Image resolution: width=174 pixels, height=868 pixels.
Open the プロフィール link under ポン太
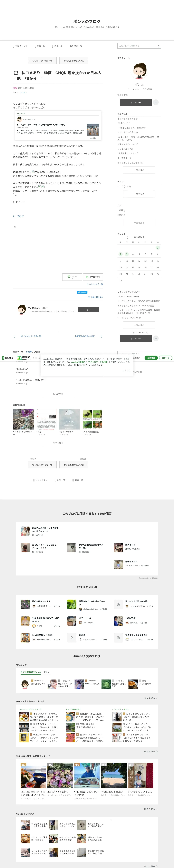tap(132, 89)
